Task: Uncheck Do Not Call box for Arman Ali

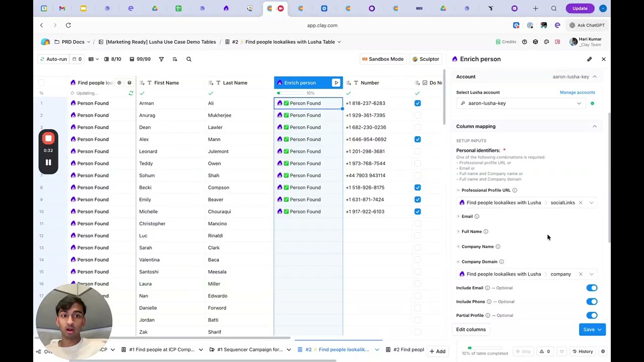Action: tap(418, 103)
